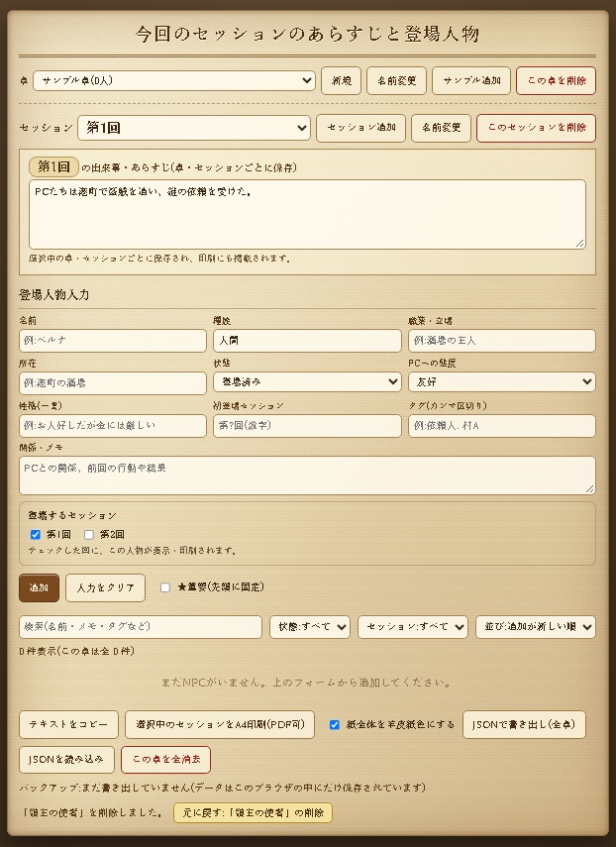Click the 0件表示(この卓は全0件) count text
Screen dimensions: 616x847
point(76,652)
